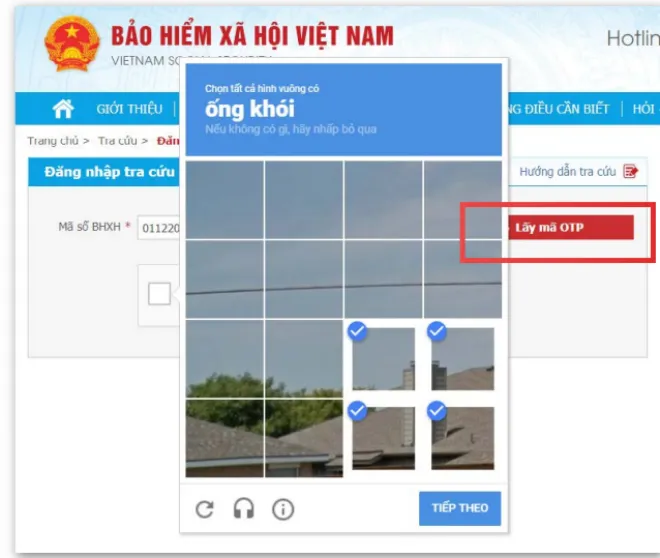Click the TIẾP THEO button

(x=460, y=508)
